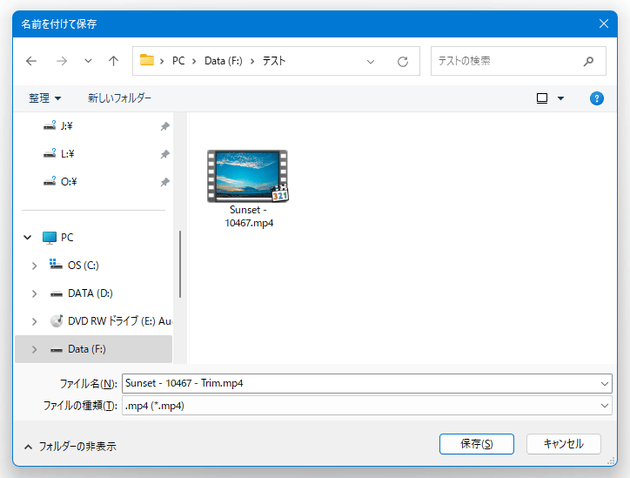This screenshot has width=630, height=478.
Task: Open the address bar history dropdown
Action: [x=370, y=61]
